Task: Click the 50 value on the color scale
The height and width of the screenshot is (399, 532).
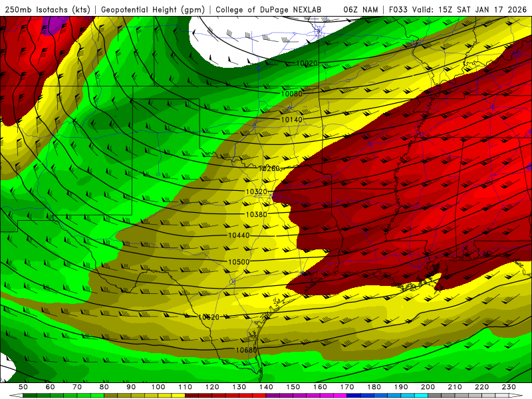Action: click(23, 387)
